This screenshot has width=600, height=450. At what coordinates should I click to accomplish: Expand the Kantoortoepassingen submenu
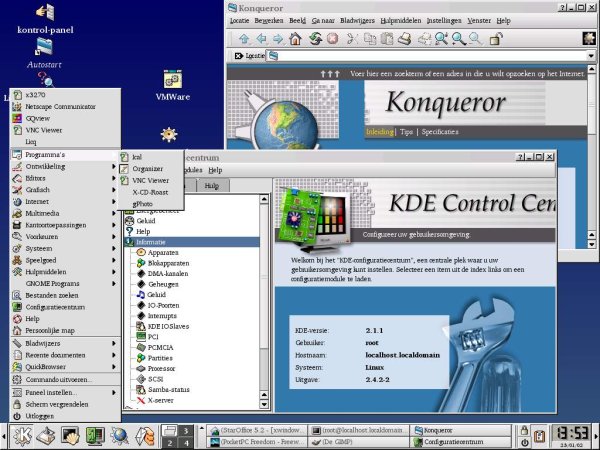tap(65, 225)
